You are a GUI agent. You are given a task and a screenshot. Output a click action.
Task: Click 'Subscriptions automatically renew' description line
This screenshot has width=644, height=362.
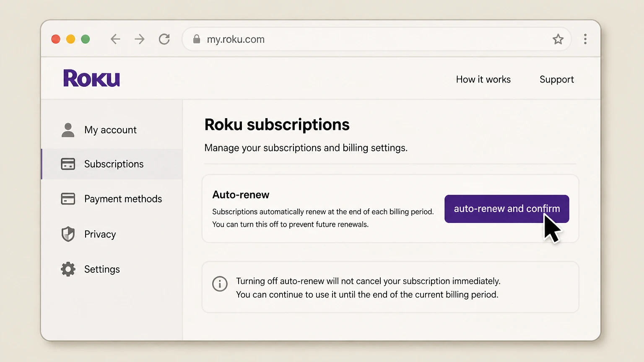[x=323, y=212]
